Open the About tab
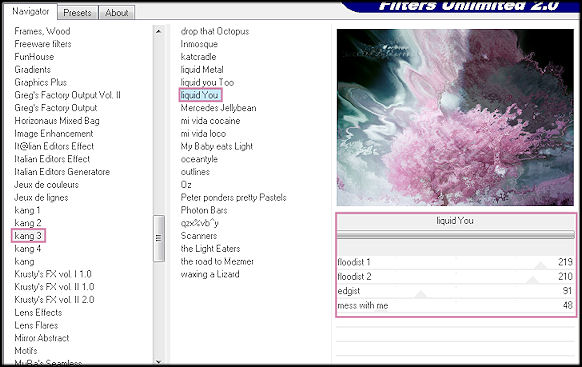Image resolution: width=582 pixels, height=367 pixels. pos(117,13)
